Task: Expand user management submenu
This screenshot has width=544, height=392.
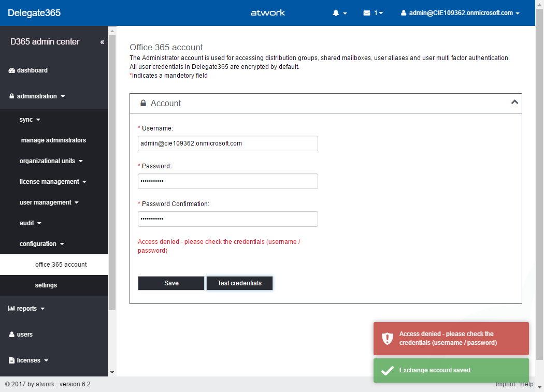Action: [x=49, y=202]
